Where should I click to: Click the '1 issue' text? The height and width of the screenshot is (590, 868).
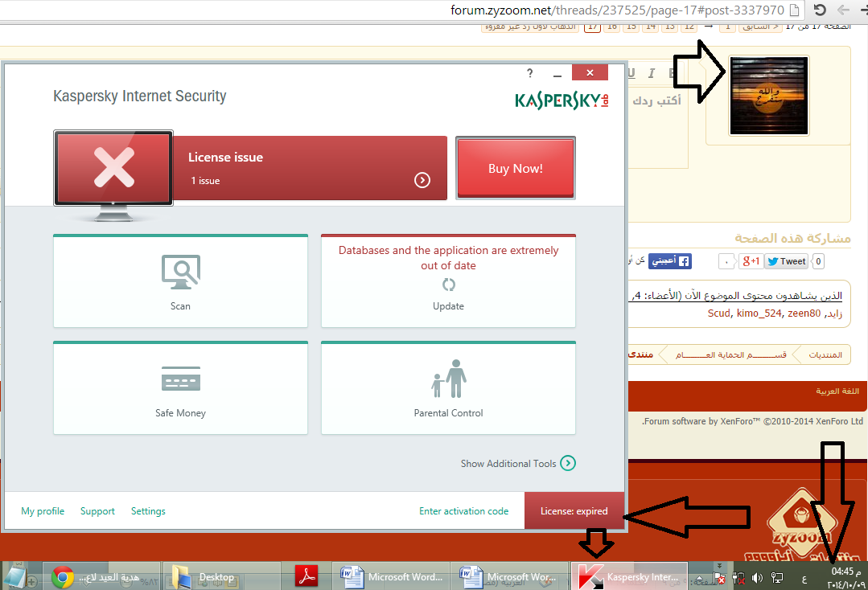tap(205, 181)
